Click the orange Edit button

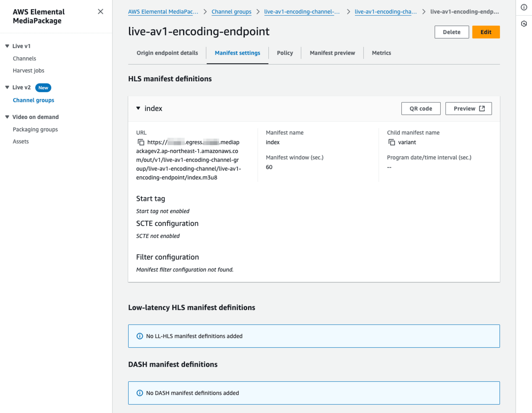(486, 32)
